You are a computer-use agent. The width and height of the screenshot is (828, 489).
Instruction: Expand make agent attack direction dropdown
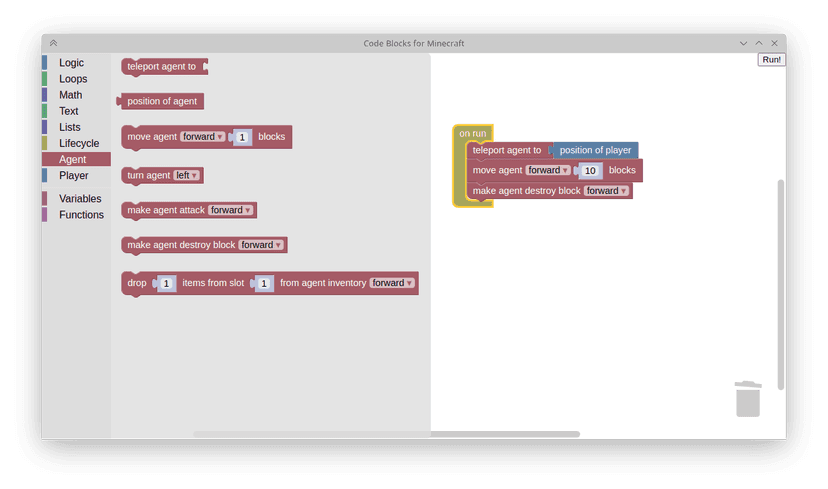[231, 210]
